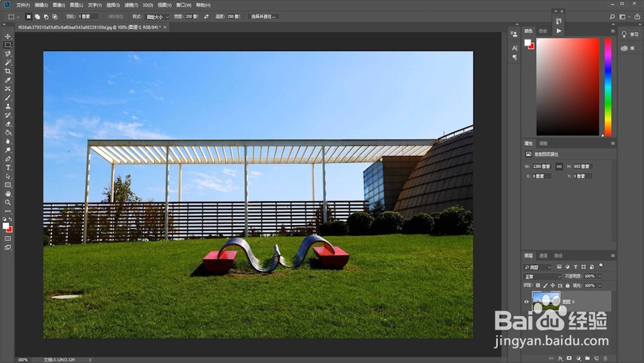
Task: Open the search icon in options bar
Action: pyautogui.click(x=612, y=17)
